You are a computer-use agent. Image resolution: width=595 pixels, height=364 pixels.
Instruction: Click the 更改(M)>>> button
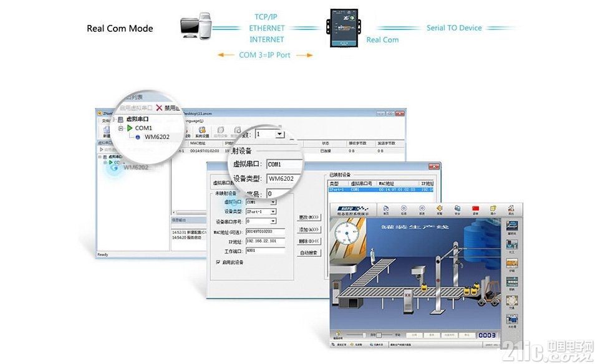(309, 218)
